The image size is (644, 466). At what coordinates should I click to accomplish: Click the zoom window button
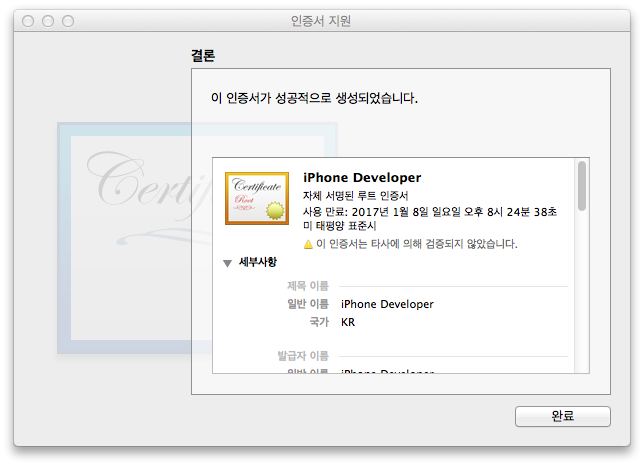[x=68, y=21]
